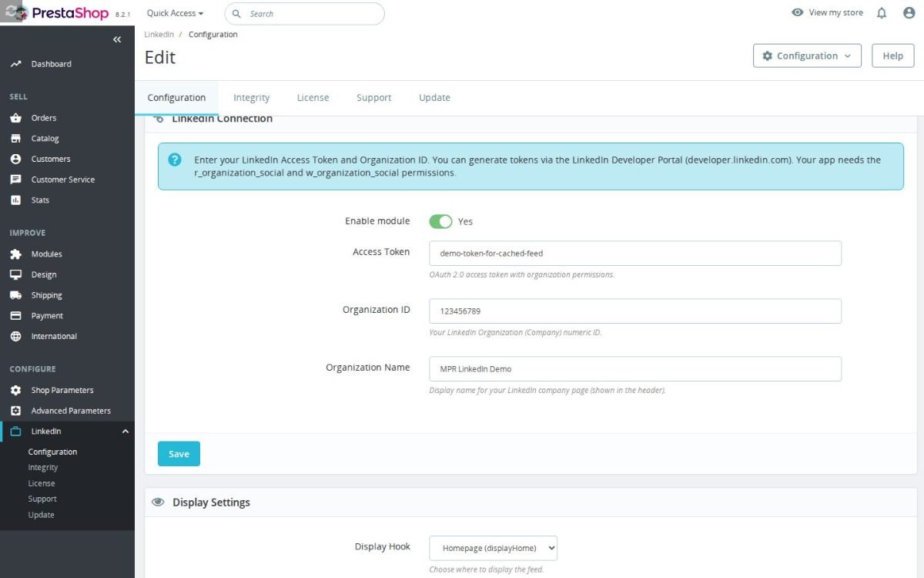
Task: Click the Dashboard trend icon
Action: tap(15, 64)
